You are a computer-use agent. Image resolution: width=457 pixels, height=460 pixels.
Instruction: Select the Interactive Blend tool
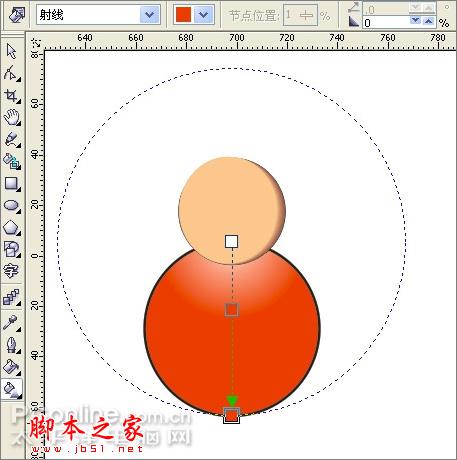coord(11,297)
